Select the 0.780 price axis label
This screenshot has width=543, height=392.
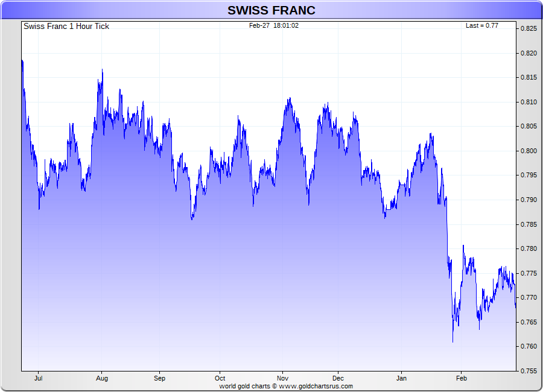pos(529,248)
